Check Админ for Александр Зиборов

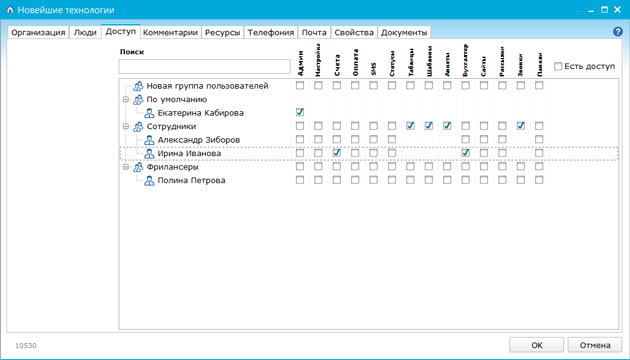pos(300,139)
